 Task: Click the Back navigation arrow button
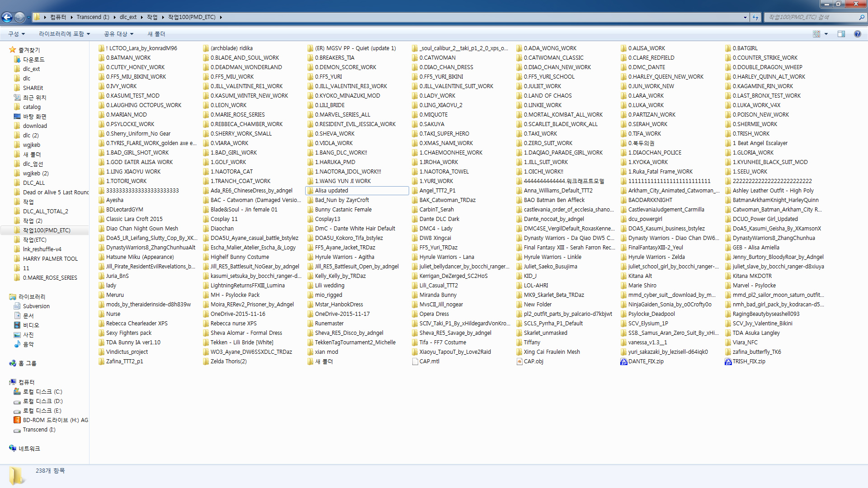pos(7,17)
